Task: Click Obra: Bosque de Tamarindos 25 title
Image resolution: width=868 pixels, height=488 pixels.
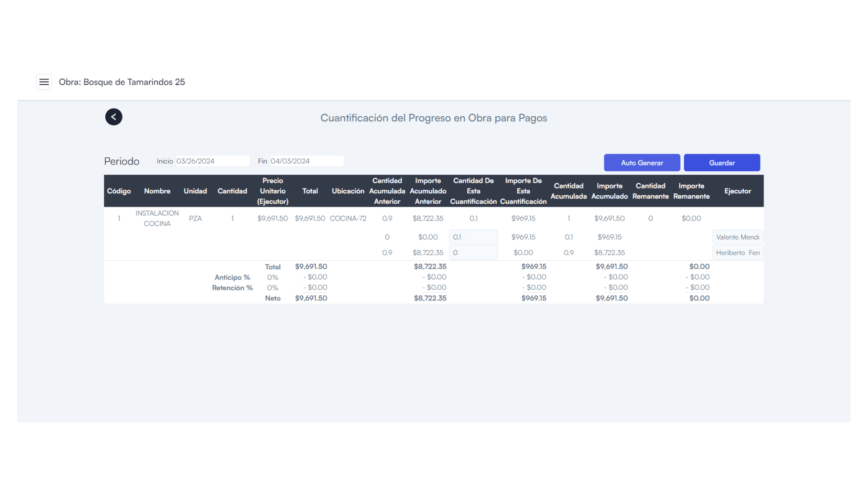Action: click(x=122, y=82)
